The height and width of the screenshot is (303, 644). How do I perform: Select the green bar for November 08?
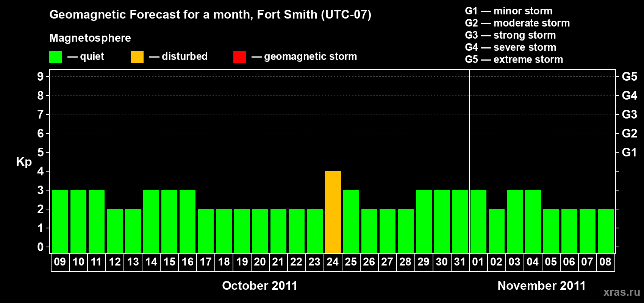(606, 231)
